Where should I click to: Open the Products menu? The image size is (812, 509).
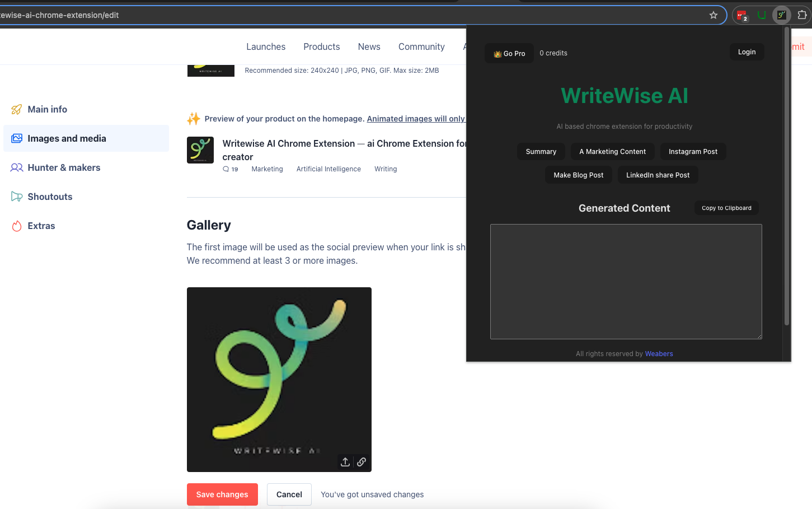pos(322,47)
